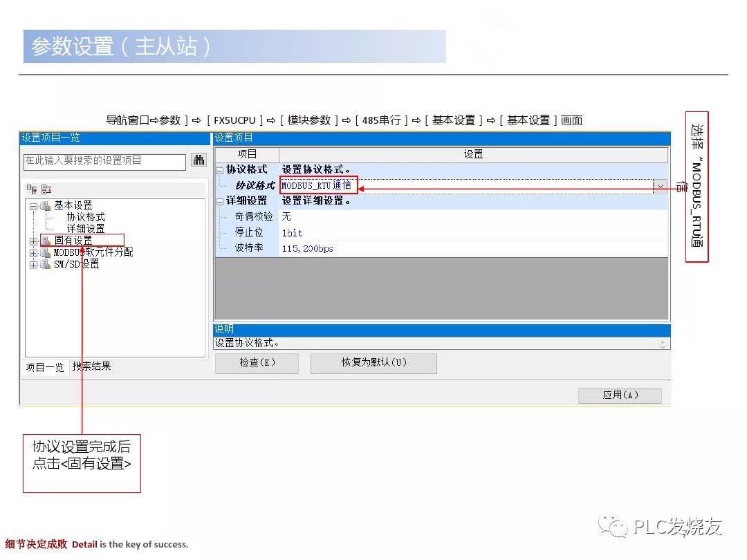Click the MODBUS软元件分配 node icon
747x560 pixels.
tap(46, 252)
